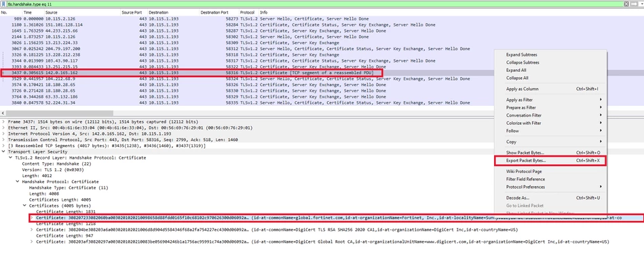Edit the tls.handshake.type display filter field

314,3
